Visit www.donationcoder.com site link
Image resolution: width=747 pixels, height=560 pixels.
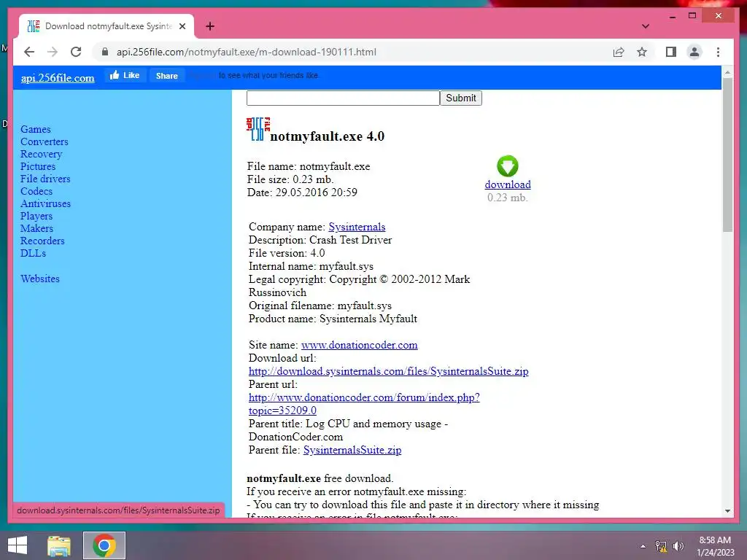coord(359,345)
